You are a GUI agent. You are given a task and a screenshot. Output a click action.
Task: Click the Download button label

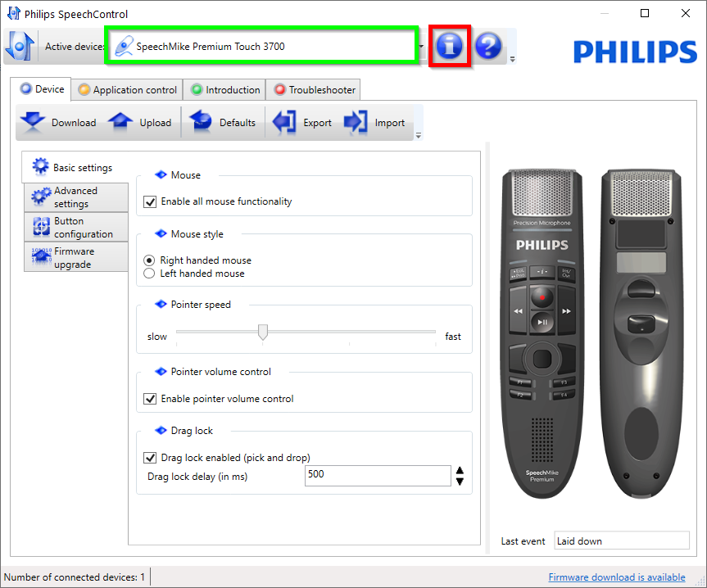[74, 123]
